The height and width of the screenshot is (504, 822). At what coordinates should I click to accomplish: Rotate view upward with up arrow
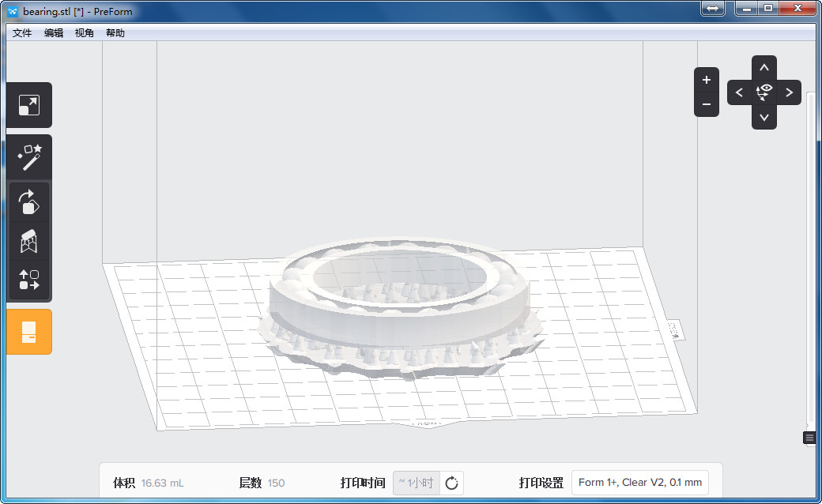click(764, 68)
